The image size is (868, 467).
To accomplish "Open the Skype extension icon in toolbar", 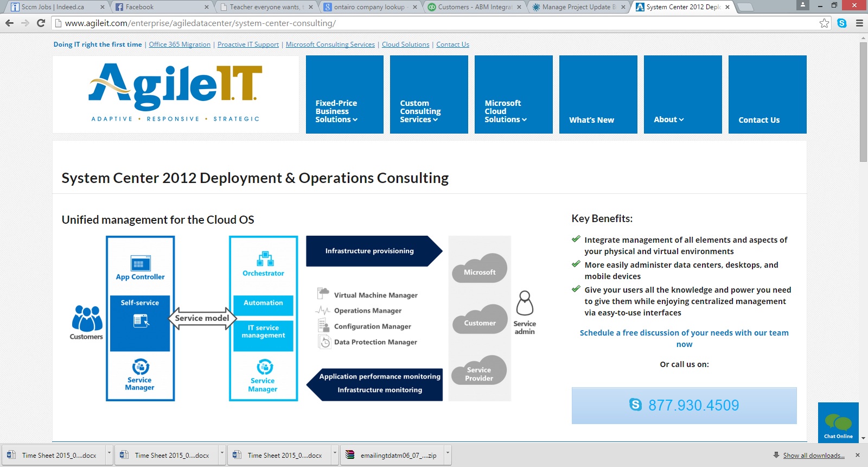I will (842, 23).
